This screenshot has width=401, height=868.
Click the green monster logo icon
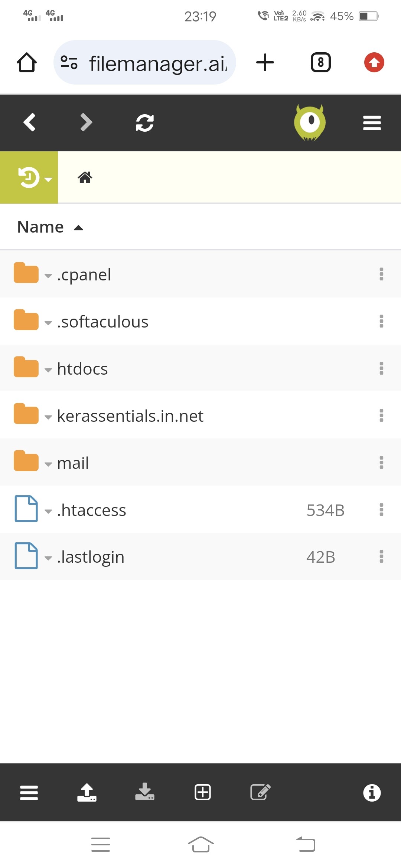click(310, 123)
